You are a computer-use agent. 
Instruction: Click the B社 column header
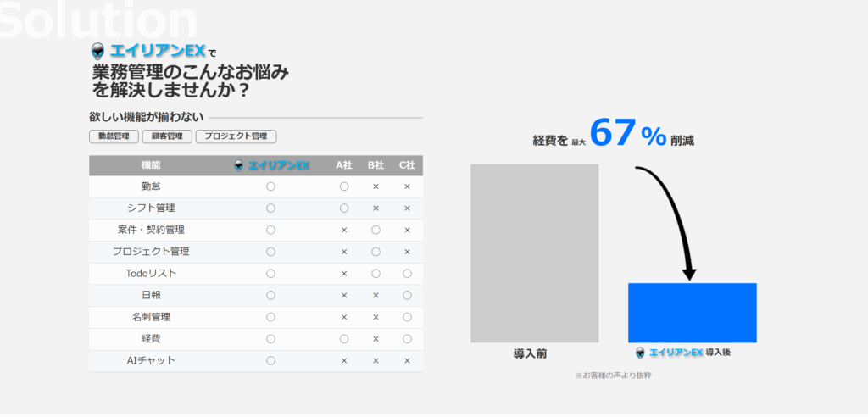pyautogui.click(x=376, y=165)
